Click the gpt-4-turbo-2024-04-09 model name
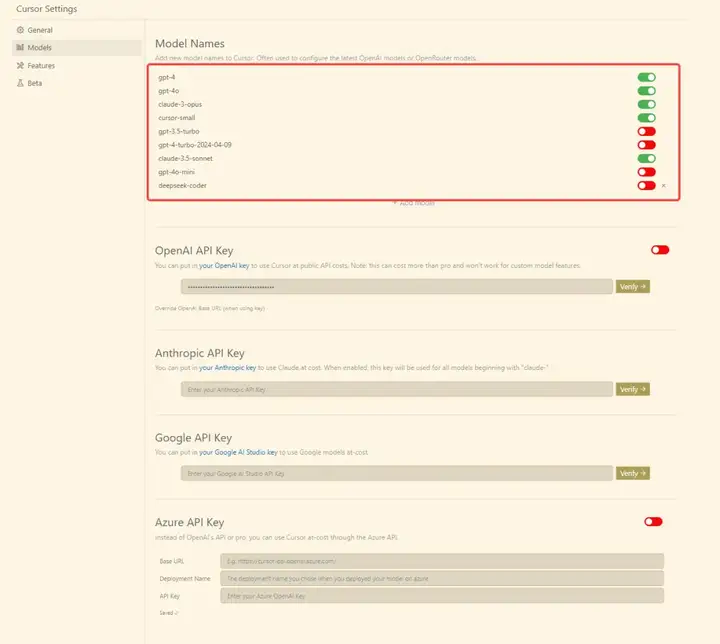Image resolution: width=720 pixels, height=644 pixels. tap(195, 145)
